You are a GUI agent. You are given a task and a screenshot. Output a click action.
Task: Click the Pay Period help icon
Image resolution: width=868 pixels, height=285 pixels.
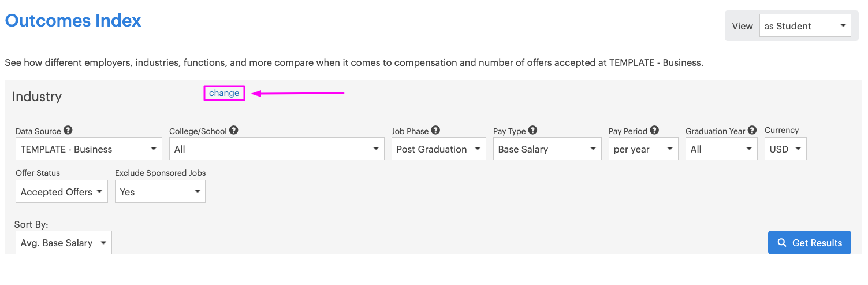(654, 131)
